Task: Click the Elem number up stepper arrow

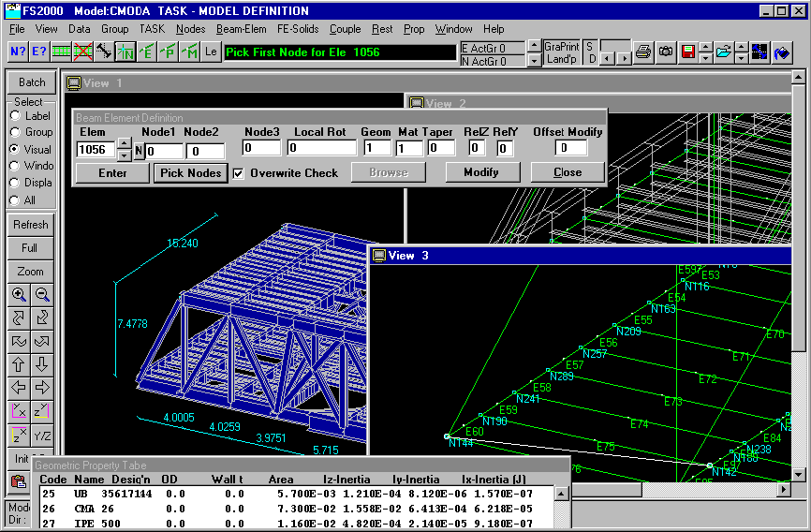Action: pyautogui.click(x=124, y=144)
